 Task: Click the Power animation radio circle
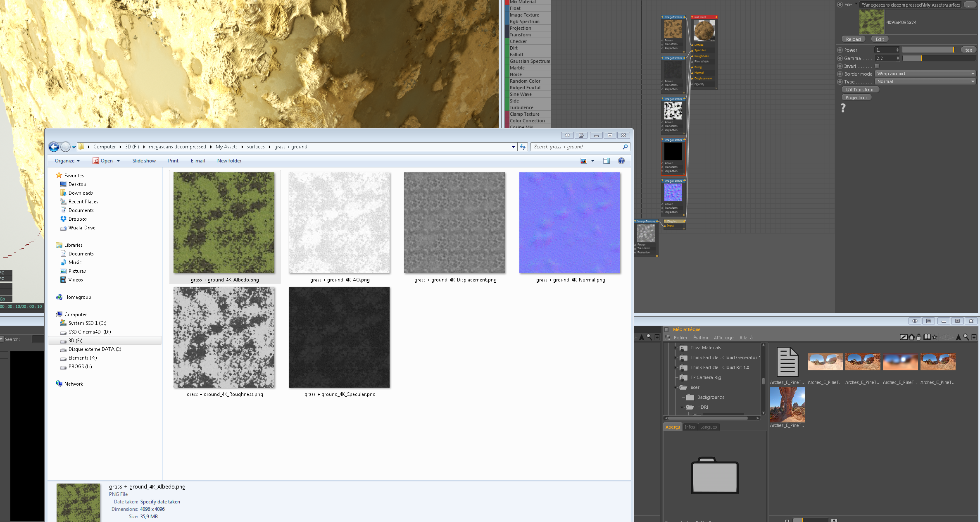point(840,50)
